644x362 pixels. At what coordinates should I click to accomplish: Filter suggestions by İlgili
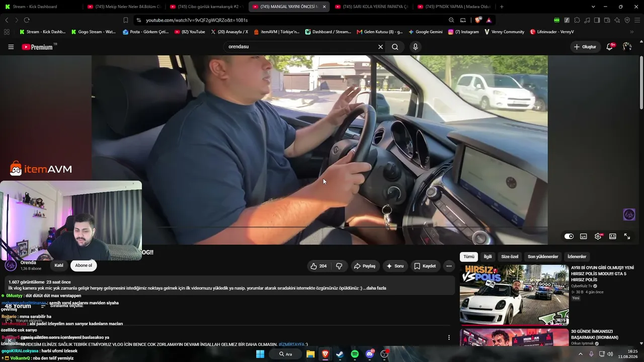(488, 256)
